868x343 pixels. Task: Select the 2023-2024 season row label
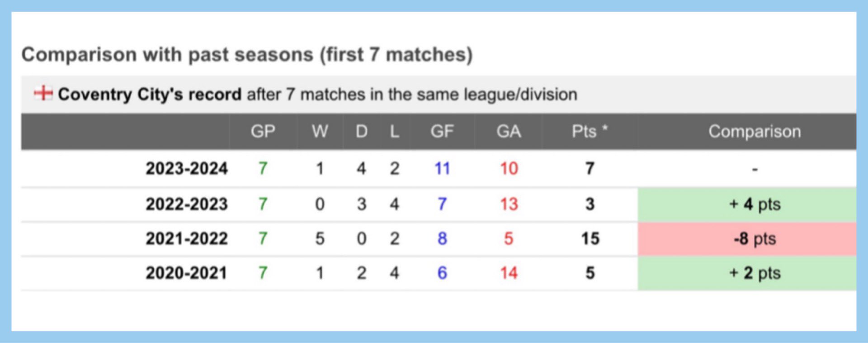pos(187,169)
